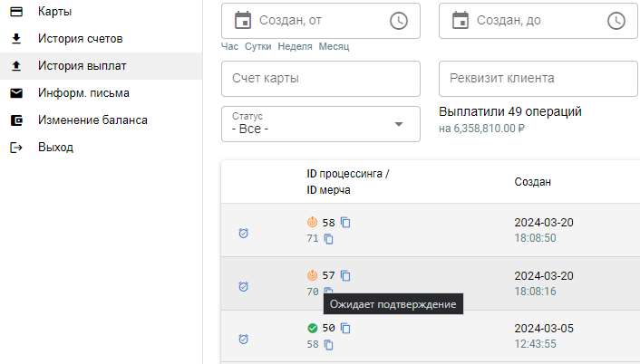This screenshot has width=640, height=364.
Task: Go to 'Изменение баланса' section
Action: click(x=92, y=120)
